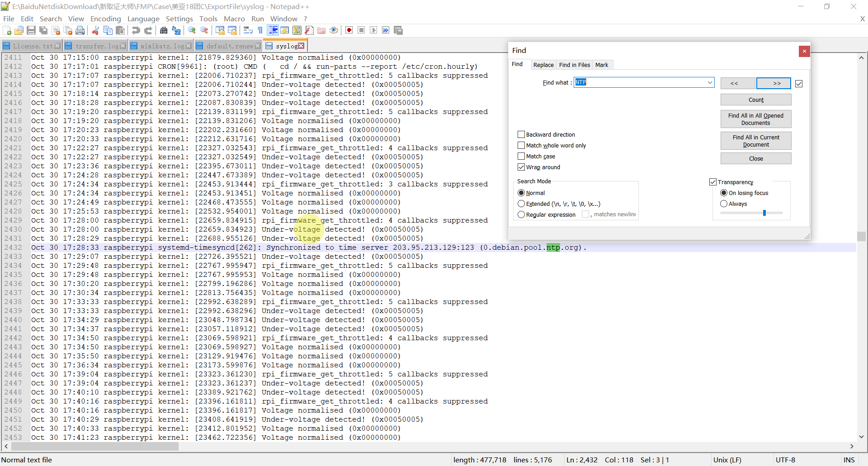
Task: Toggle the indent guide toolbar icon
Action: 273,30
